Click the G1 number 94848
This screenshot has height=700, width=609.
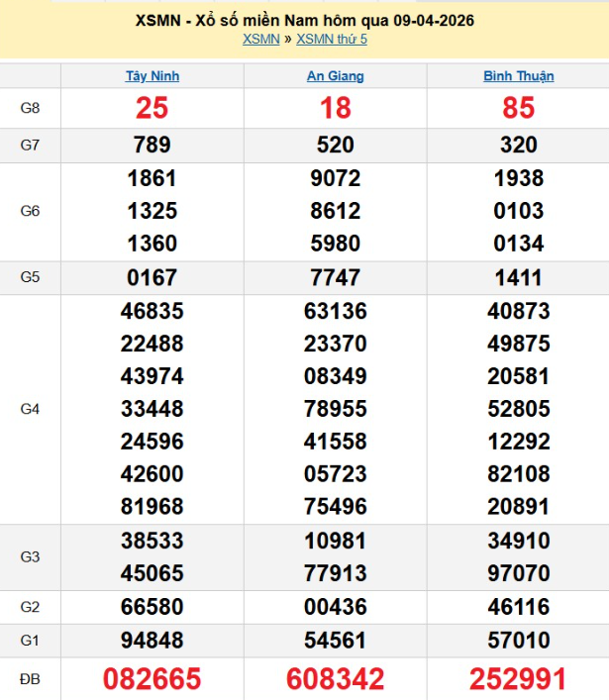(152, 641)
